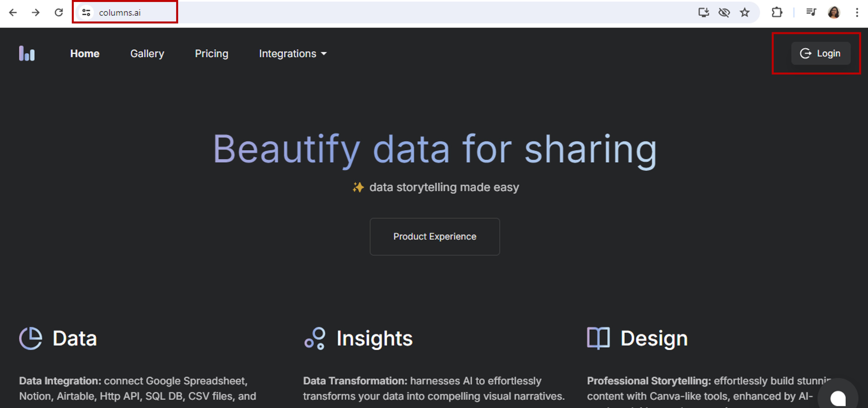Open Chrome three-dot menu
Viewport: 868px width, 408px height.
click(857, 12)
